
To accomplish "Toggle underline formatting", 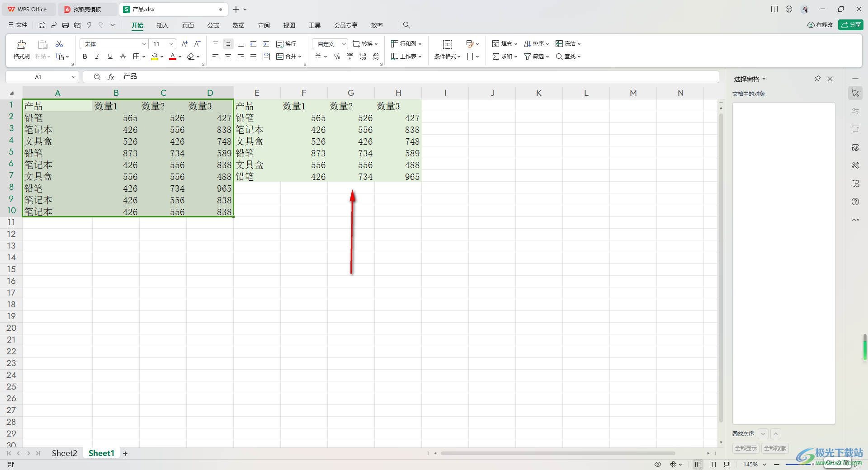I will tap(110, 56).
